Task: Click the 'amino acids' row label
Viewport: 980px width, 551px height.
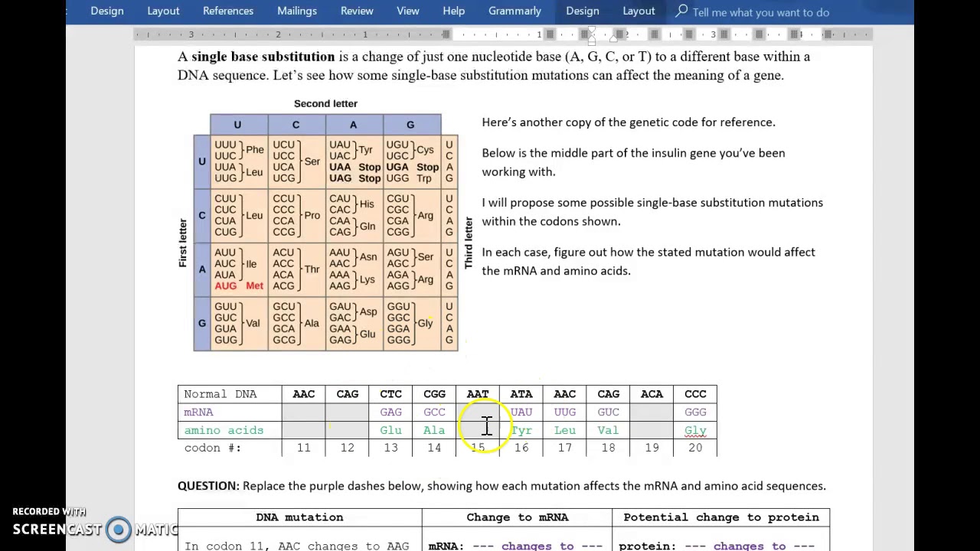Action: pyautogui.click(x=224, y=430)
